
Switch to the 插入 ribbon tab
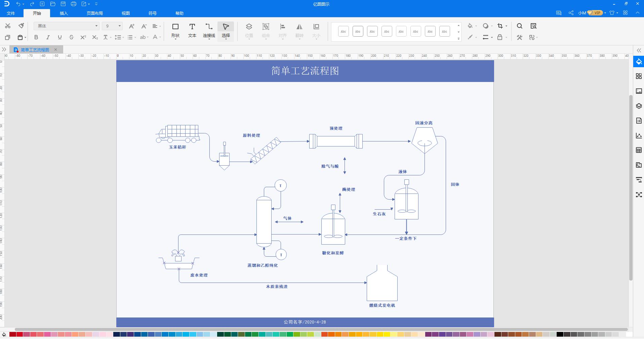(x=64, y=13)
